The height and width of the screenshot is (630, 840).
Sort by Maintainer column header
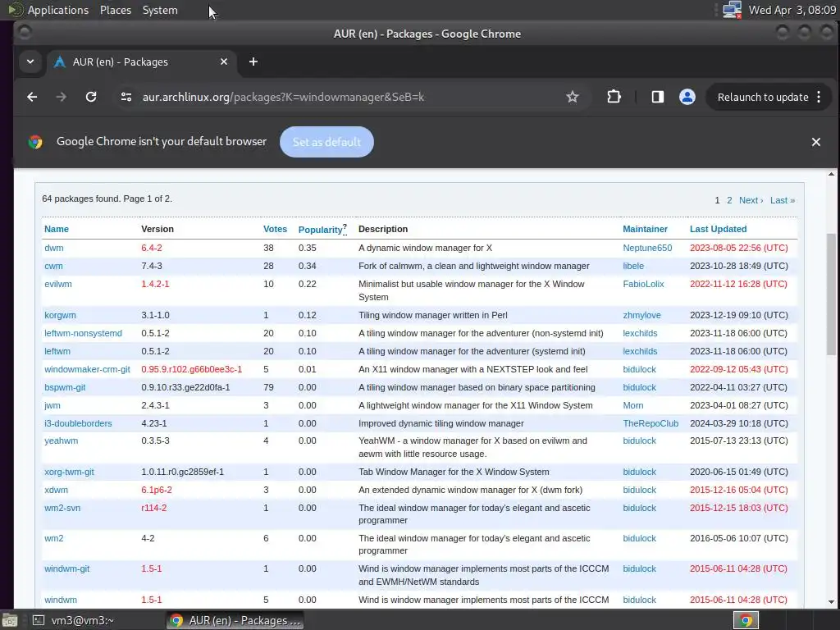point(645,229)
